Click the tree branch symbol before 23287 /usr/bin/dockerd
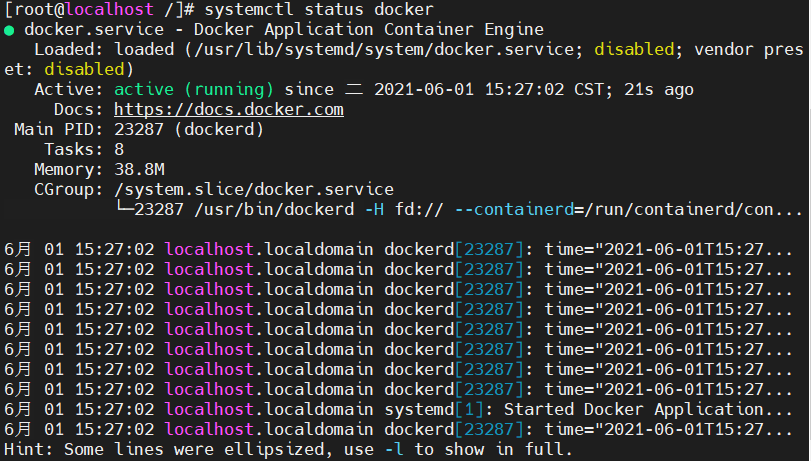 coord(124,210)
